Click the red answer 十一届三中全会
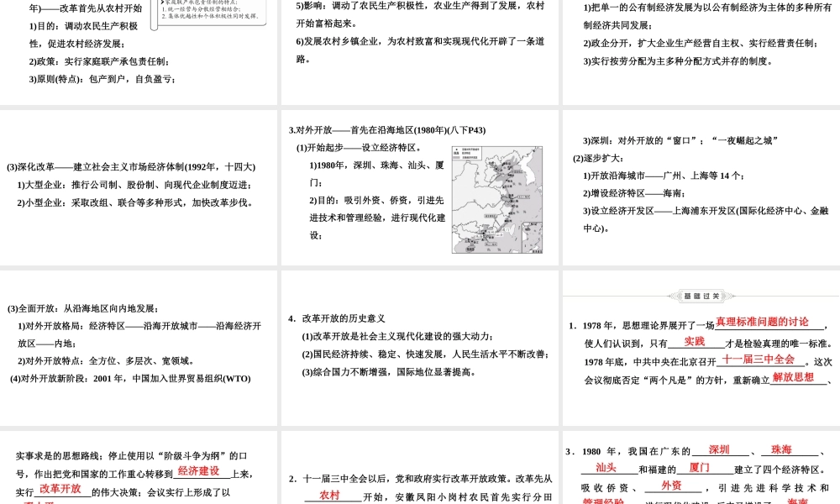 (759, 360)
